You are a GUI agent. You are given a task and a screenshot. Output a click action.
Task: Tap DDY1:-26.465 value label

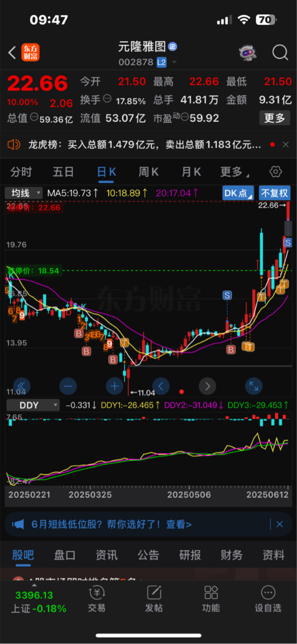pos(130,405)
